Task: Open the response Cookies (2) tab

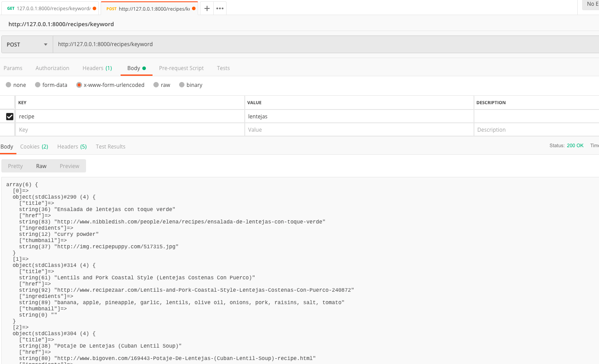Action: click(x=34, y=147)
